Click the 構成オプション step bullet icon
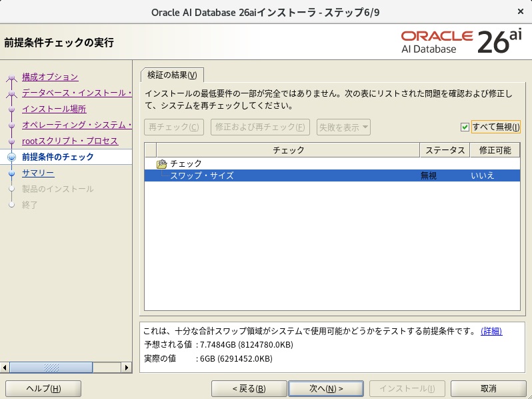The image size is (532, 399). pos(11,77)
